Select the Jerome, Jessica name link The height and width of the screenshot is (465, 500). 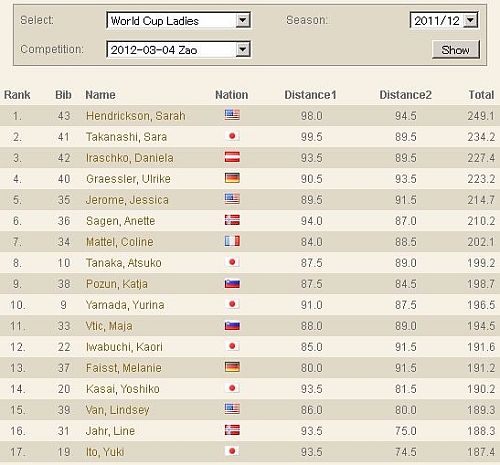point(127,200)
